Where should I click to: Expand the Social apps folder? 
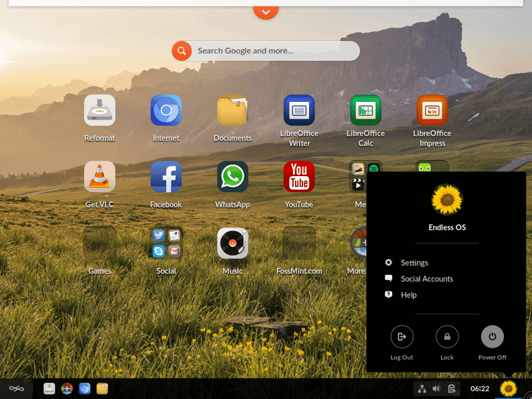click(x=166, y=243)
